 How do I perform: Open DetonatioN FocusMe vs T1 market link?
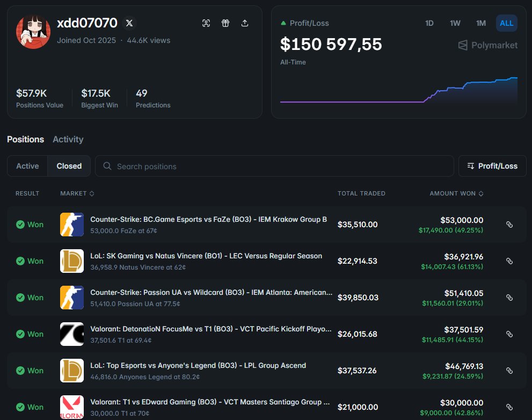pyautogui.click(x=210, y=329)
